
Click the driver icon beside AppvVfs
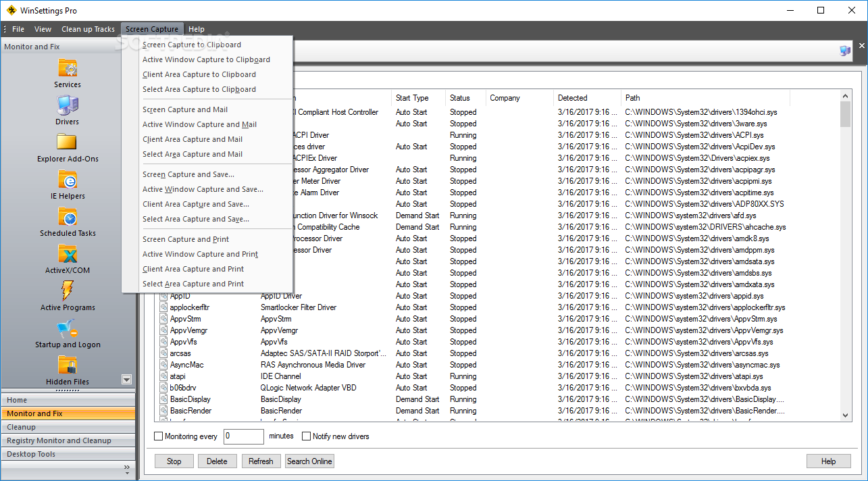tap(163, 342)
